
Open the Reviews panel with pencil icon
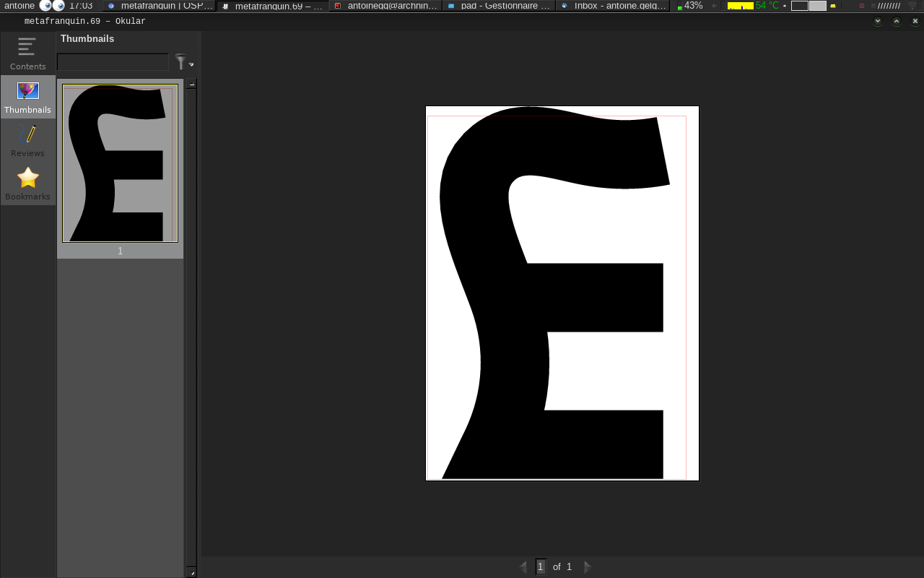point(27,140)
